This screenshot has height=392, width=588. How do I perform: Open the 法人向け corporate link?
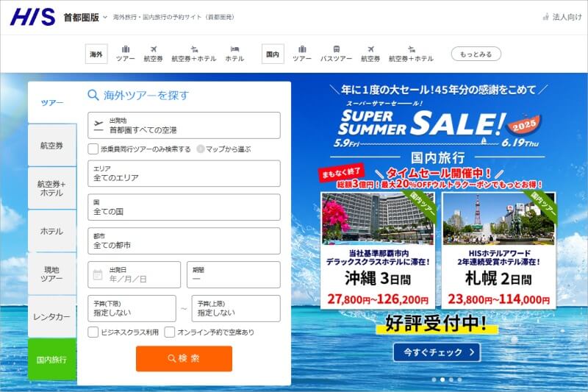[x=562, y=17]
